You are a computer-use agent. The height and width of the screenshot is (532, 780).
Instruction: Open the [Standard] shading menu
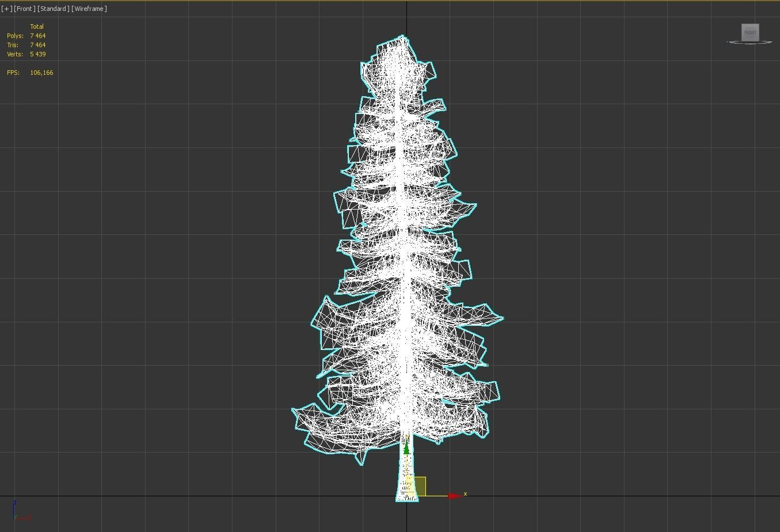click(54, 9)
